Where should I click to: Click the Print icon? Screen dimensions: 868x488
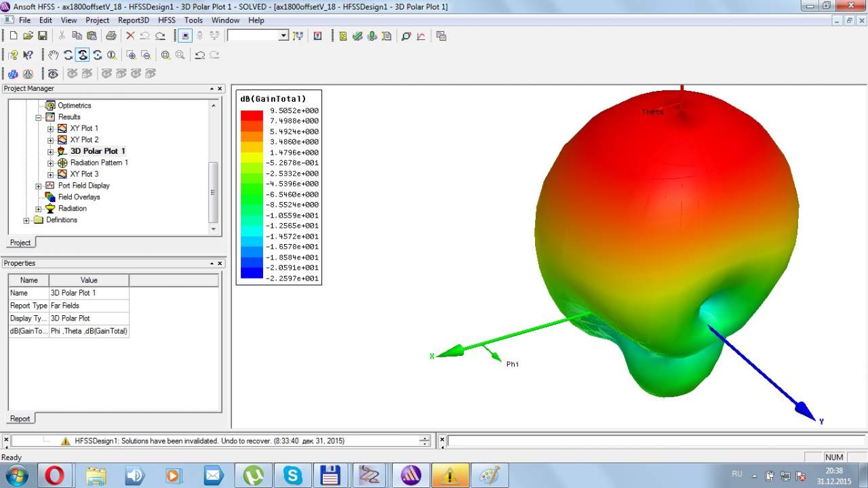point(111,36)
